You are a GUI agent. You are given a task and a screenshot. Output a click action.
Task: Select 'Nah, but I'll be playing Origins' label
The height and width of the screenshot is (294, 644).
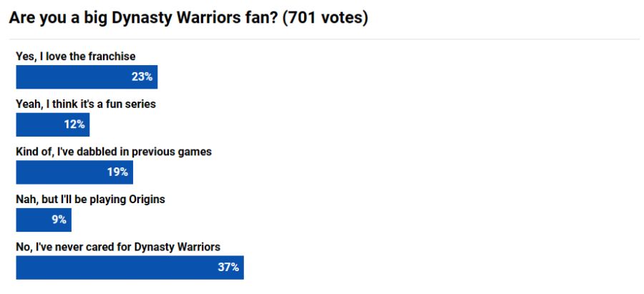pos(90,200)
